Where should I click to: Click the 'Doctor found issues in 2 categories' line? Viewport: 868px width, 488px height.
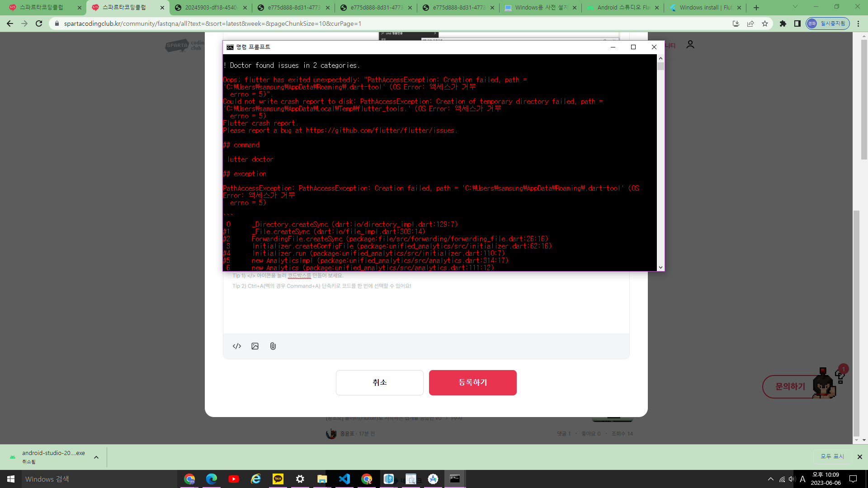(x=292, y=66)
